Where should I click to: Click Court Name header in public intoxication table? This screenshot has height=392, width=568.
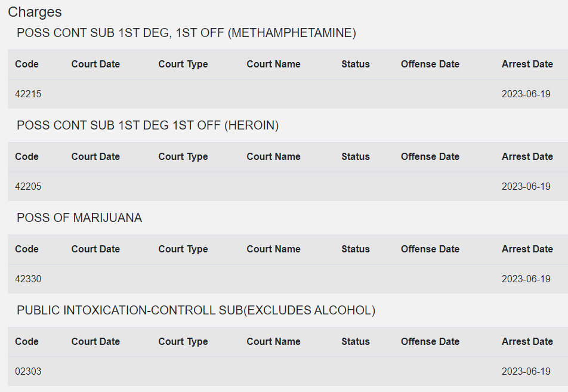273,342
